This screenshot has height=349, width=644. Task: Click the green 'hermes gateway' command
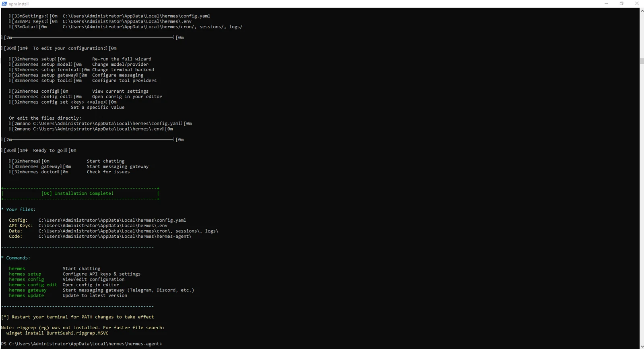point(28,290)
